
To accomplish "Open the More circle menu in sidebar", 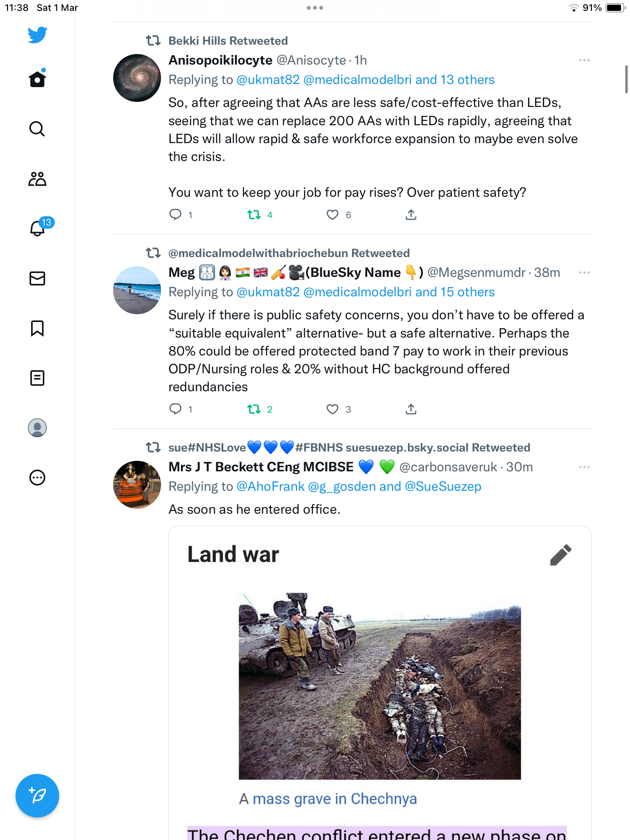I will click(x=37, y=478).
